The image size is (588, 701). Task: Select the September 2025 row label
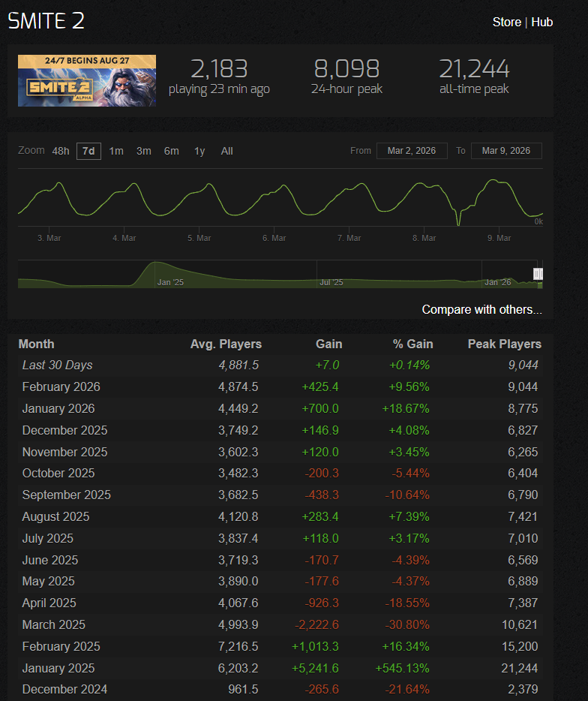[67, 495]
